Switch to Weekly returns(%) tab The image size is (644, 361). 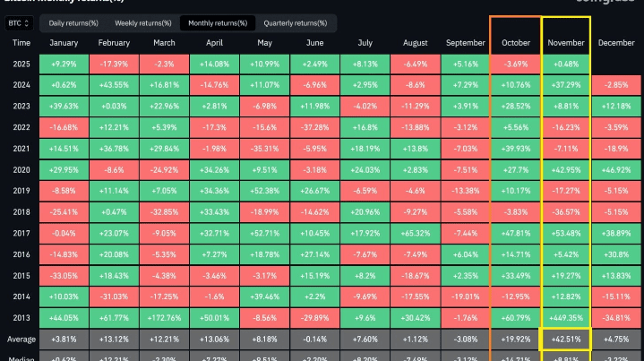click(143, 23)
